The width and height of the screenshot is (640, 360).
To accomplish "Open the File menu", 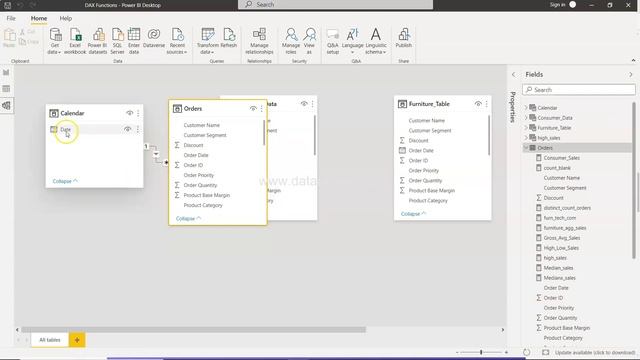I will [x=11, y=18].
